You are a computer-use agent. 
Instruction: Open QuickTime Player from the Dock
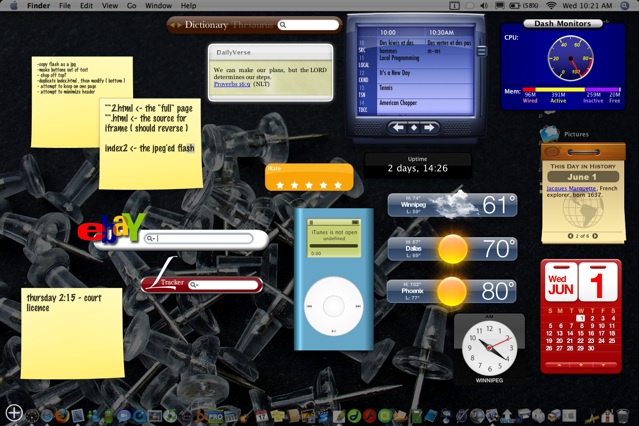point(139,416)
